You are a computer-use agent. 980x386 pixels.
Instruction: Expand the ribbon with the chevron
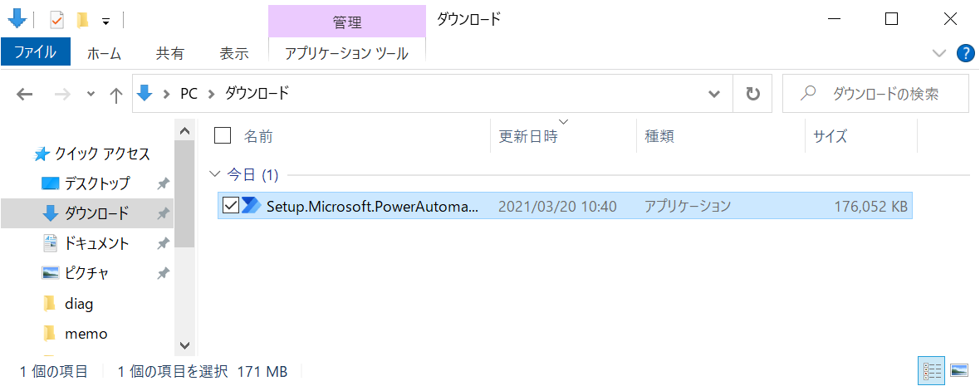[x=938, y=54]
